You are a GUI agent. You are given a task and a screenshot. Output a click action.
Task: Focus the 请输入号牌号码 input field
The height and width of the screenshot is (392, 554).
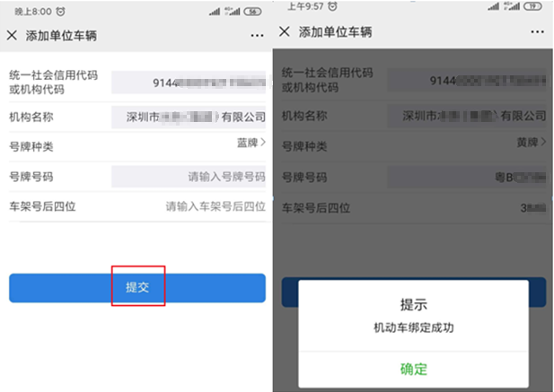(x=189, y=177)
